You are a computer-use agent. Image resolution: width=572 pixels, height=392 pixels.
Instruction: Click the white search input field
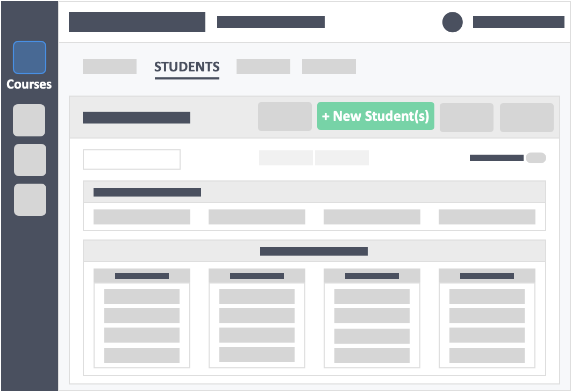click(132, 159)
